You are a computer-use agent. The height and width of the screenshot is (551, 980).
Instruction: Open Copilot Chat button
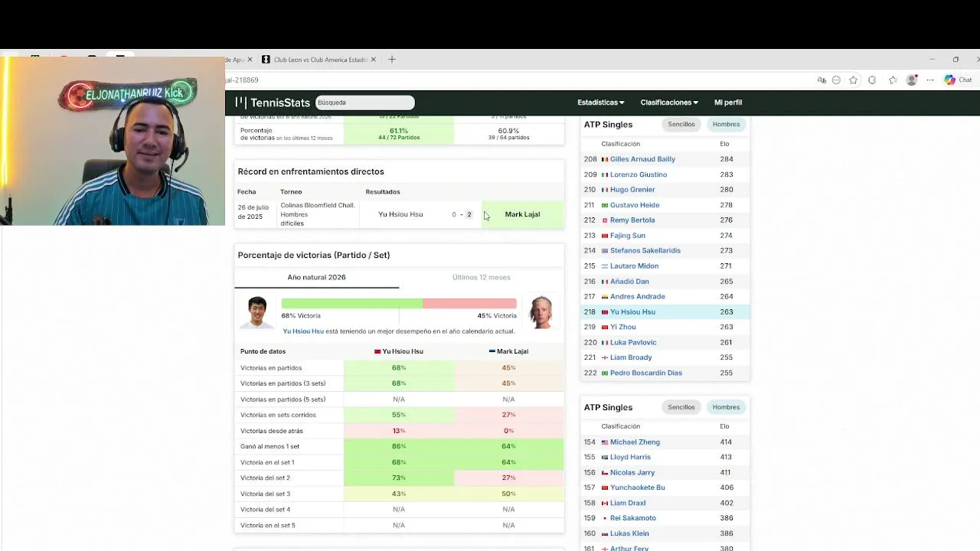click(959, 80)
